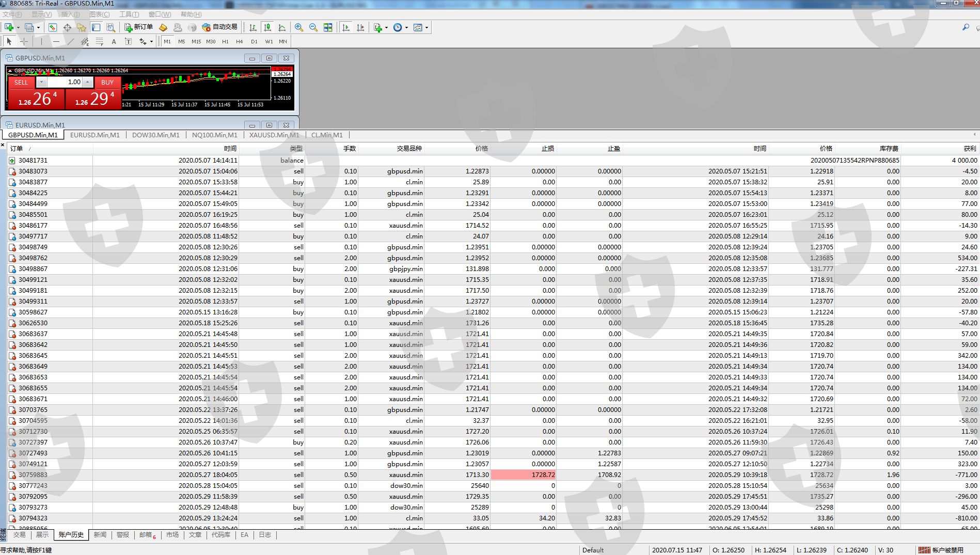Click the tile windows icon
This screenshot has height=555, width=980.
click(x=328, y=27)
